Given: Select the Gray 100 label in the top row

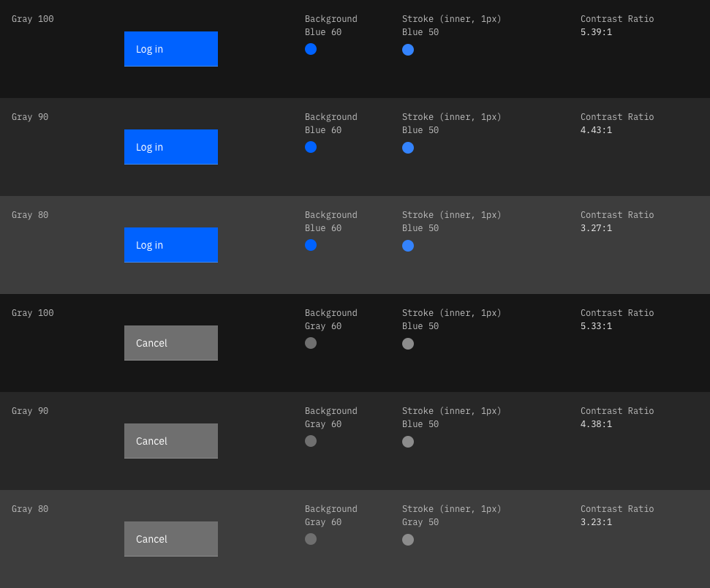Looking at the screenshot, I should click(x=32, y=18).
